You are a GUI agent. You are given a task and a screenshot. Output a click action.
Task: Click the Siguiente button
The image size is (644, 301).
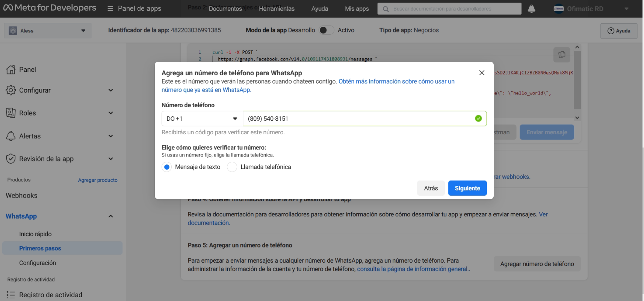pyautogui.click(x=467, y=188)
